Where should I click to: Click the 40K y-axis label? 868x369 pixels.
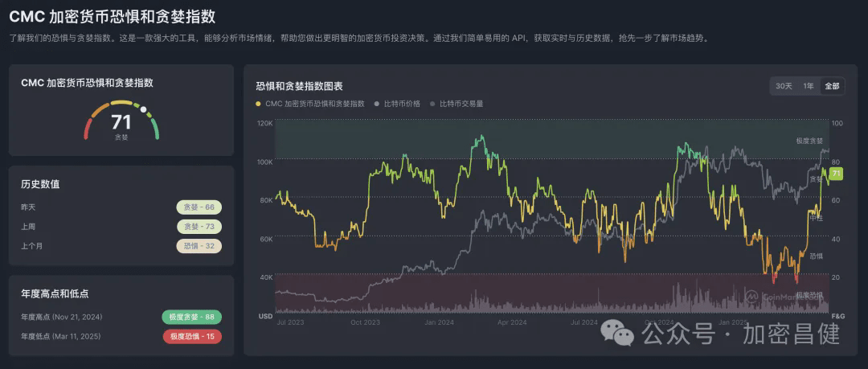pyautogui.click(x=266, y=277)
